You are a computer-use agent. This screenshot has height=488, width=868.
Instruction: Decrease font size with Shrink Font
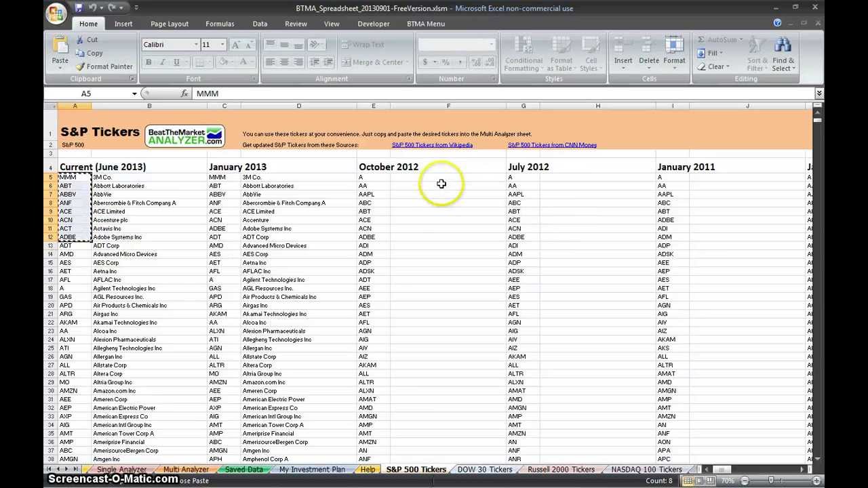click(249, 45)
